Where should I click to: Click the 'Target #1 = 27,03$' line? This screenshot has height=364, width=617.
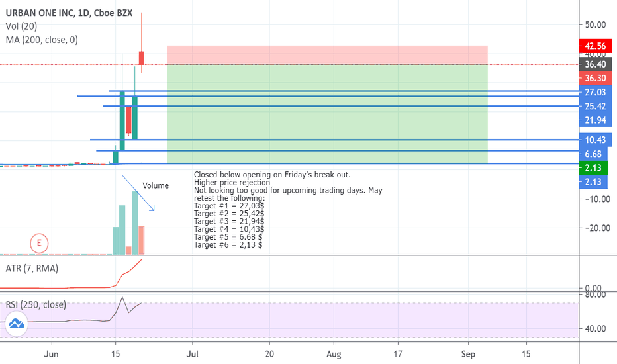[x=229, y=206]
